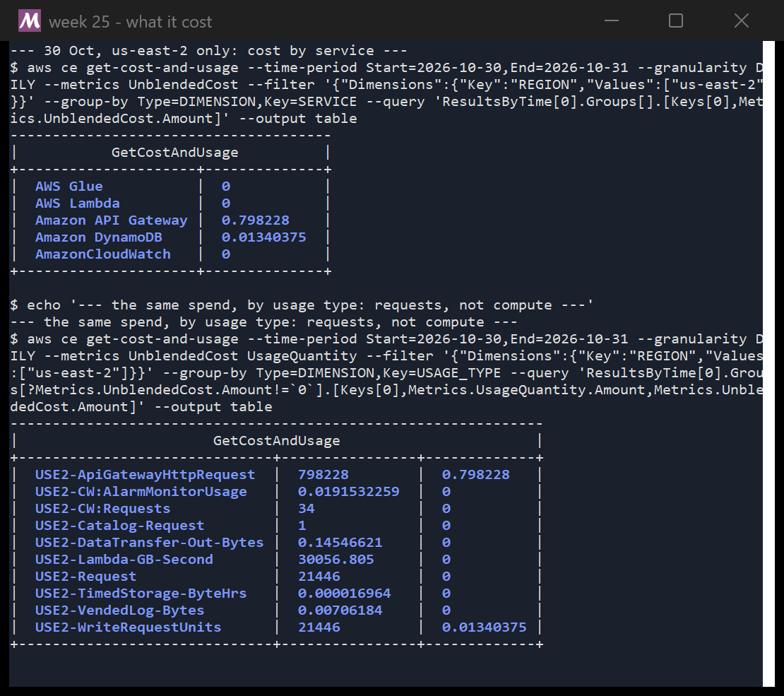Viewport: 784px width, 696px height.
Task: Click the window title 'week 25 - what it cost'
Action: (131, 22)
